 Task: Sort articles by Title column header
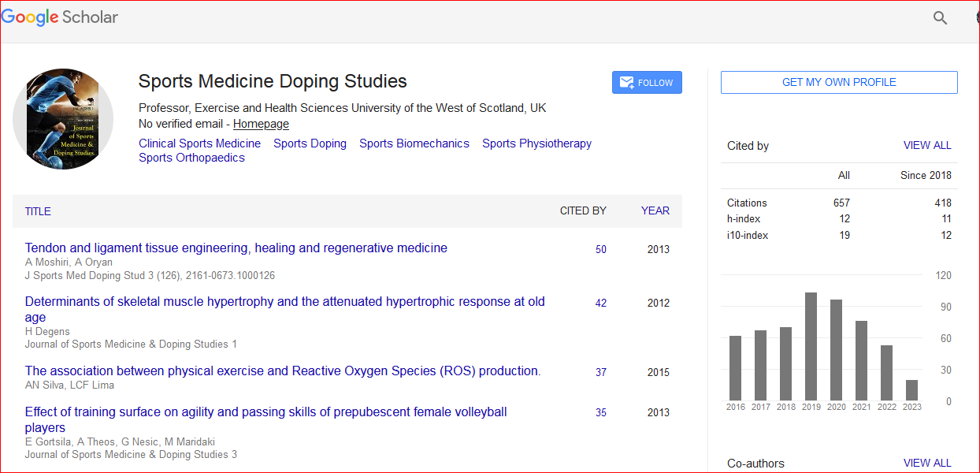38,211
